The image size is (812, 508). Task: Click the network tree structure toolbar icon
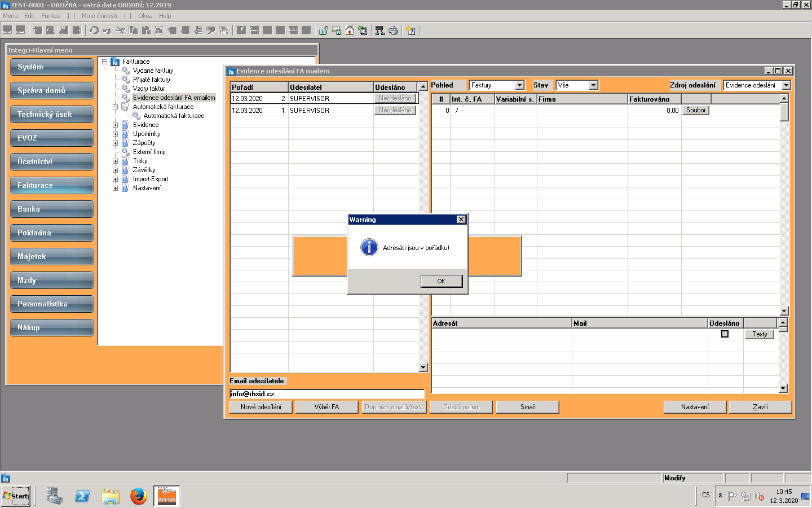pyautogui.click(x=380, y=30)
